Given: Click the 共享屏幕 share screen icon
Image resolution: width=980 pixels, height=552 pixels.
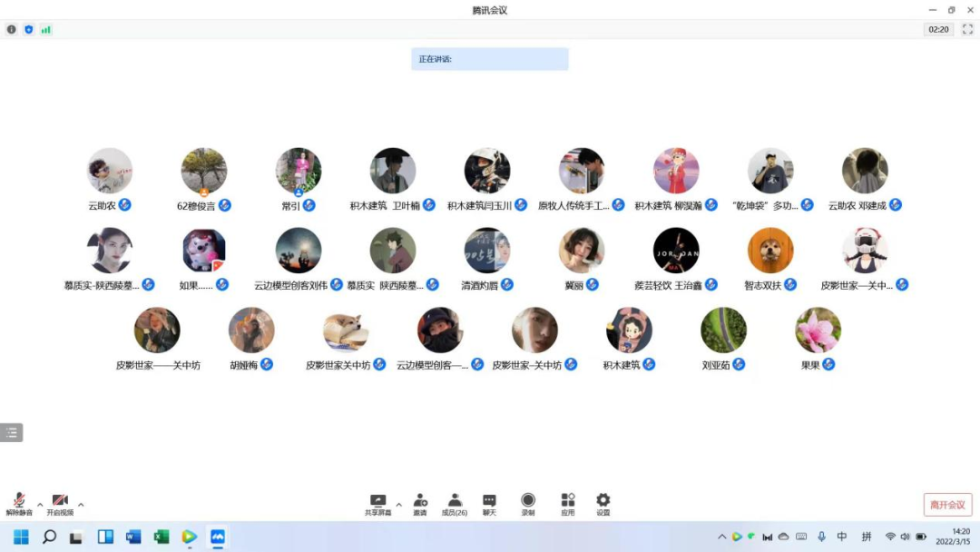Looking at the screenshot, I should click(378, 504).
